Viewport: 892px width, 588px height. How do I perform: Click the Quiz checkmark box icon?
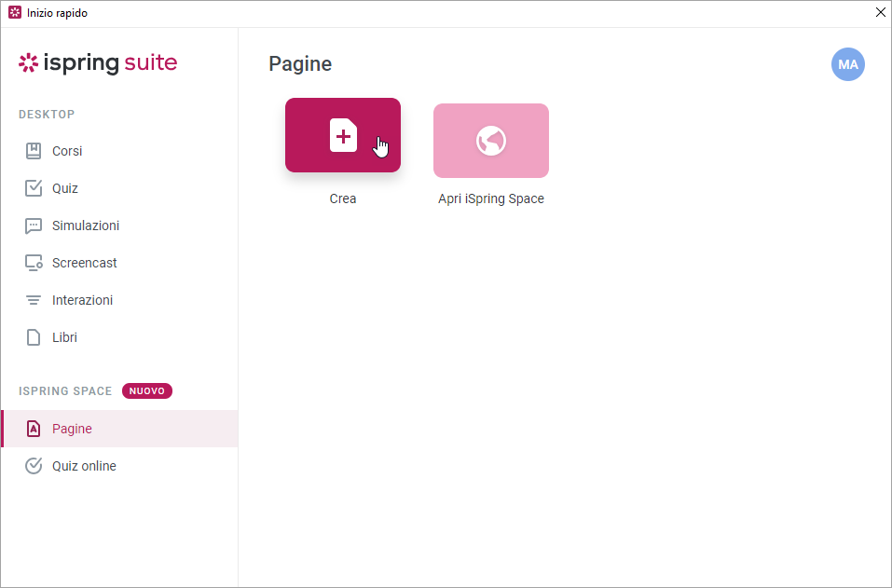[x=34, y=188]
